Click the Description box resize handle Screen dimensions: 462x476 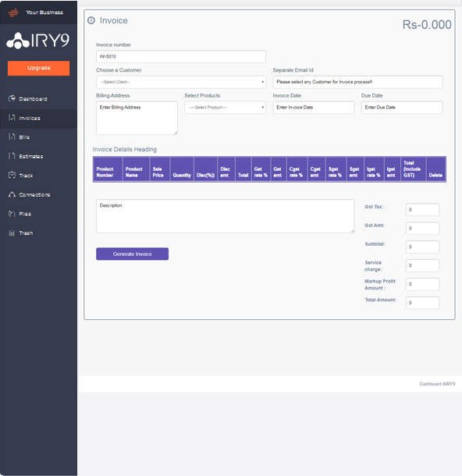352,231
